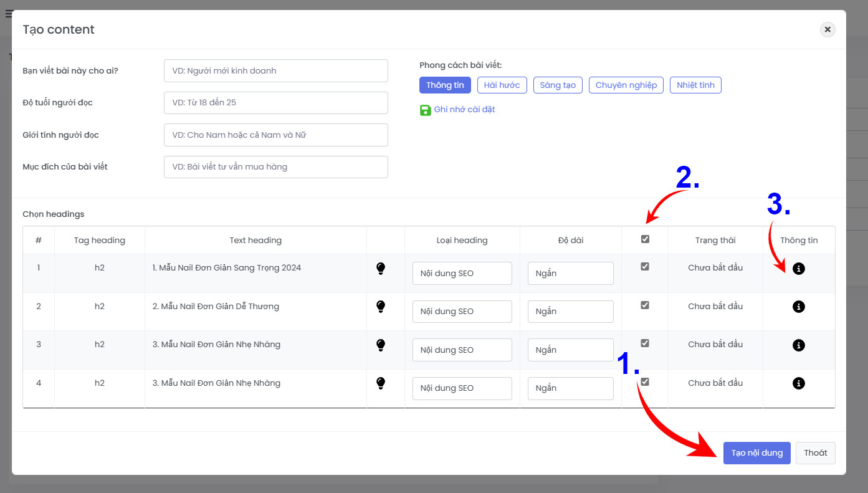The width and height of the screenshot is (868, 493).
Task: Click the green save icon by Ghi nhớ cài đặt
Action: (x=425, y=110)
